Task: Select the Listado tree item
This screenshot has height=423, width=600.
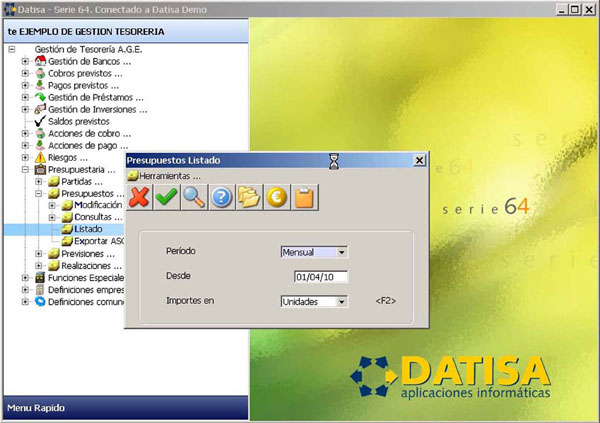Action: click(88, 229)
